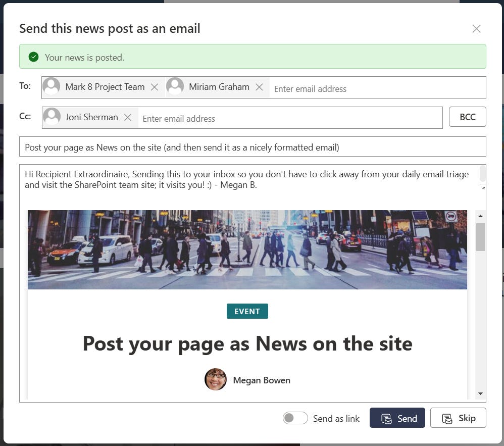
Task: Click the 'Your news is posted.' message
Action: click(x=84, y=57)
